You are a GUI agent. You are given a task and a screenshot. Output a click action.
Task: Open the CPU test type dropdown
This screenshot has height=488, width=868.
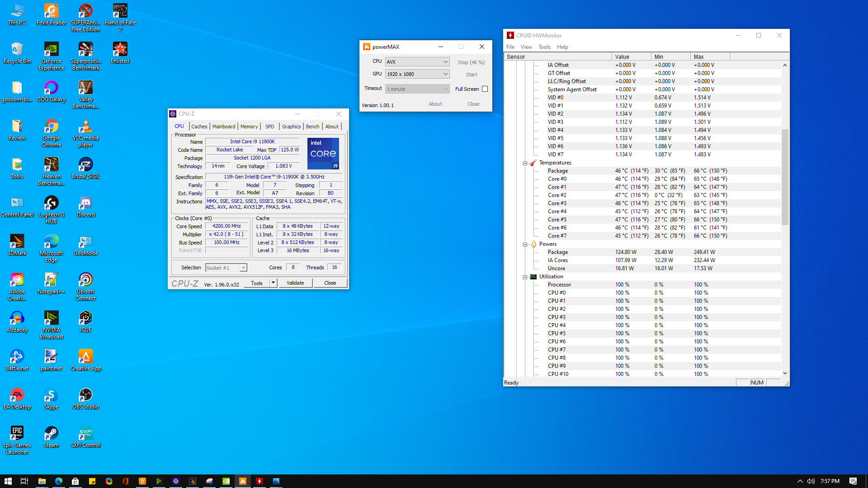pos(417,62)
